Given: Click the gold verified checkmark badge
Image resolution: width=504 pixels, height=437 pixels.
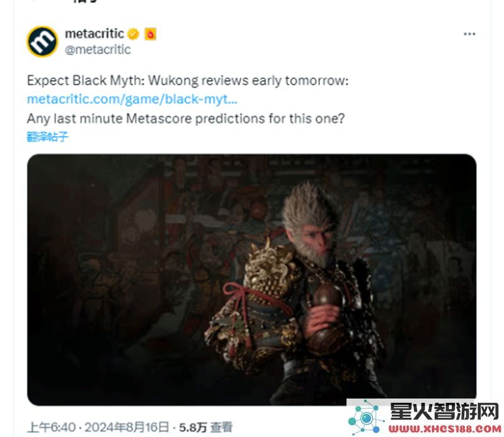Looking at the screenshot, I should tap(133, 34).
